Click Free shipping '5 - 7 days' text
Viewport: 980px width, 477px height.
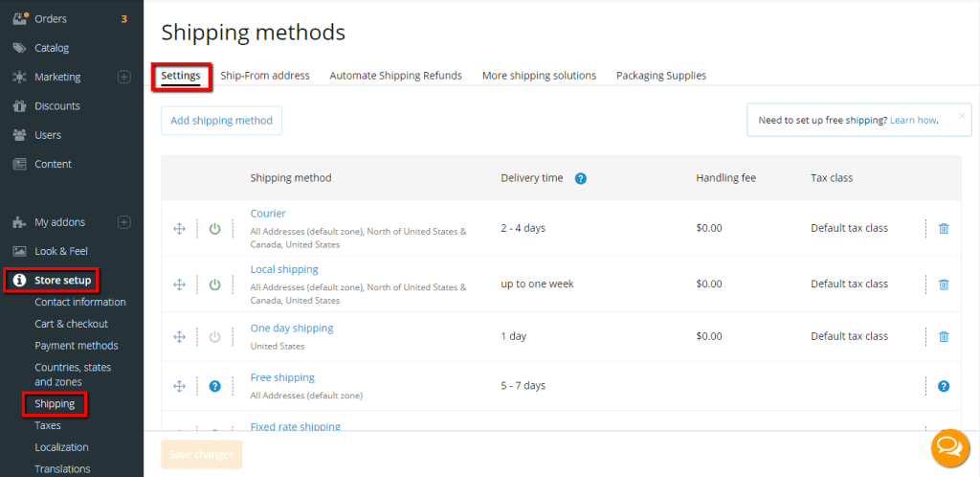pos(523,386)
